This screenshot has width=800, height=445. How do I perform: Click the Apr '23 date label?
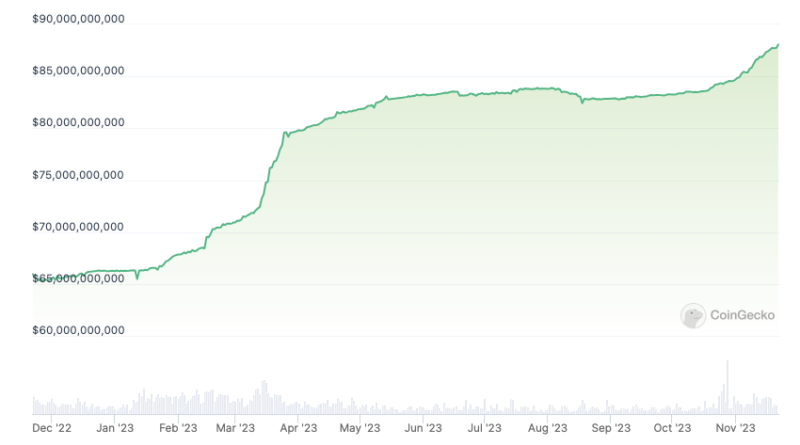click(299, 427)
